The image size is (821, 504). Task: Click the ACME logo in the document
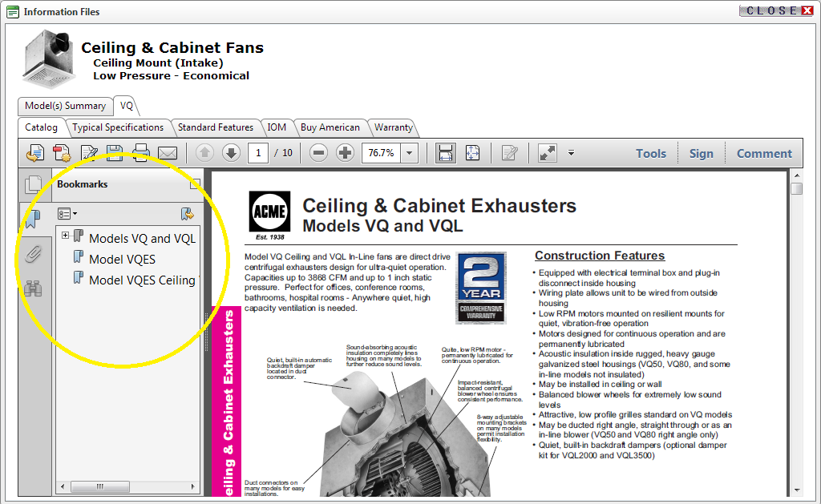click(269, 212)
